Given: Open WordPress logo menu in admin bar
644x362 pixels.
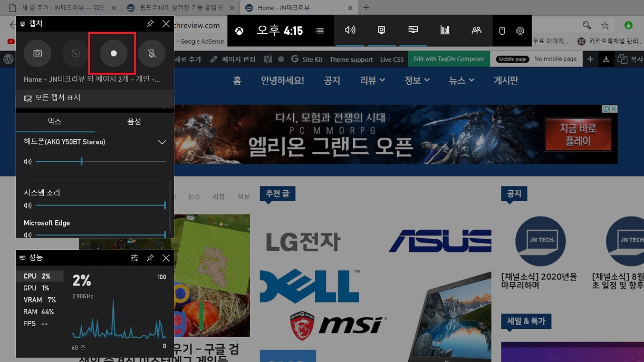Looking at the screenshot, I should [8, 59].
